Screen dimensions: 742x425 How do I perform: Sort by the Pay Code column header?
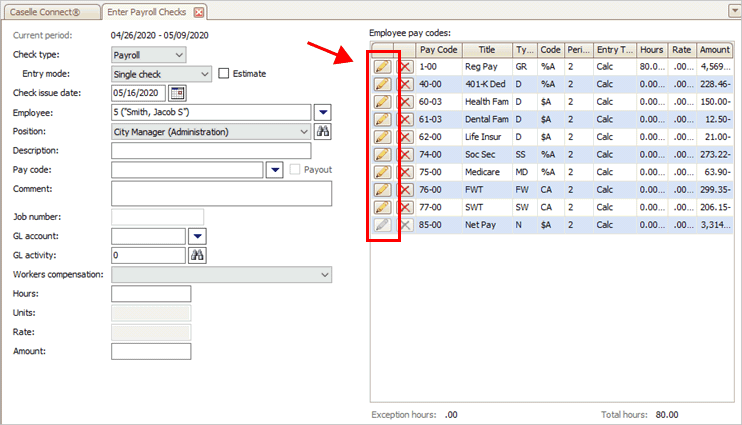(x=439, y=50)
